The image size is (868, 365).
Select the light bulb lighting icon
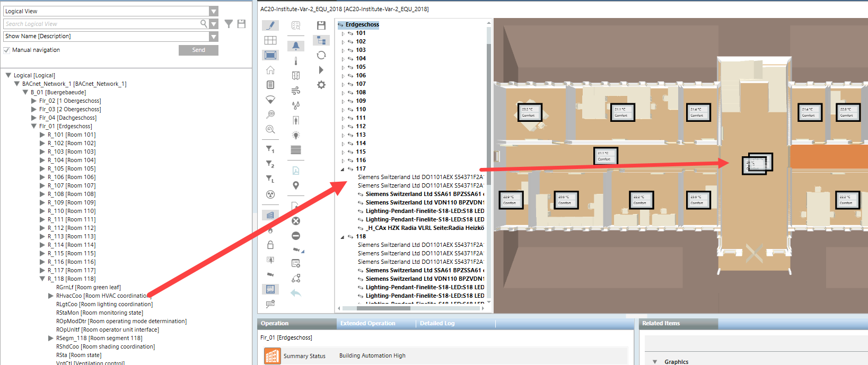click(296, 135)
